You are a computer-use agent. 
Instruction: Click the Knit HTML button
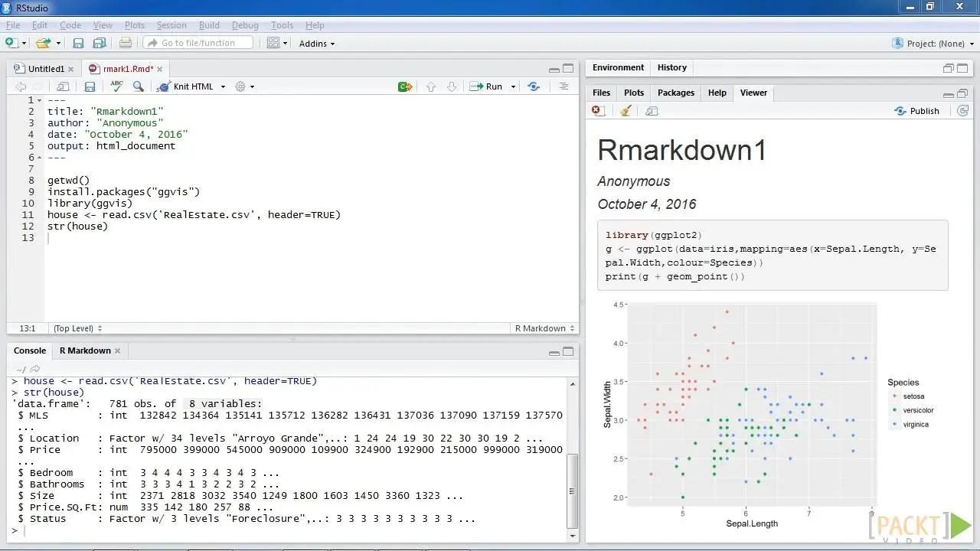pos(185,86)
